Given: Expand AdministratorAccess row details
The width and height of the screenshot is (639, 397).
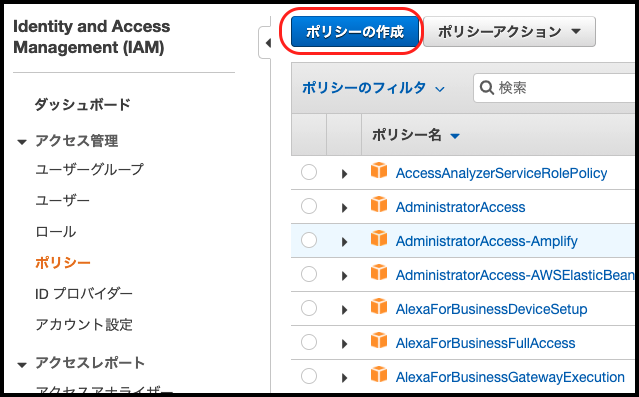Looking at the screenshot, I should [x=344, y=208].
